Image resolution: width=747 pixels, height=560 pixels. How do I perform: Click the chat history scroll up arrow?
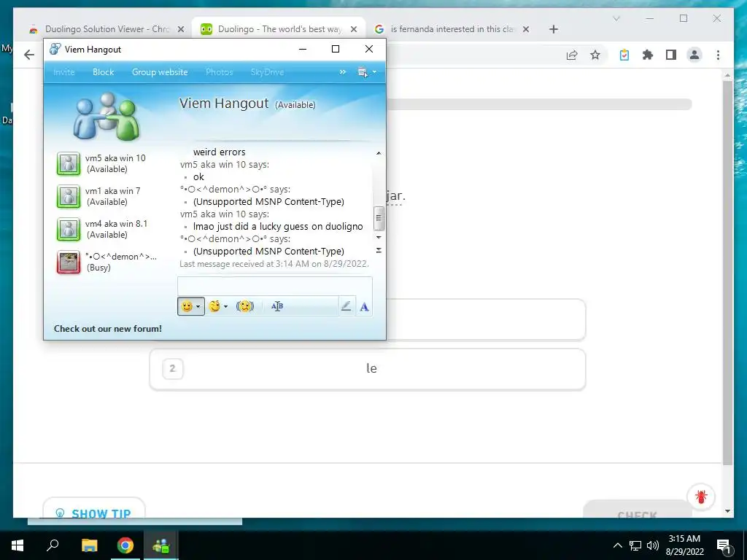tap(379, 153)
